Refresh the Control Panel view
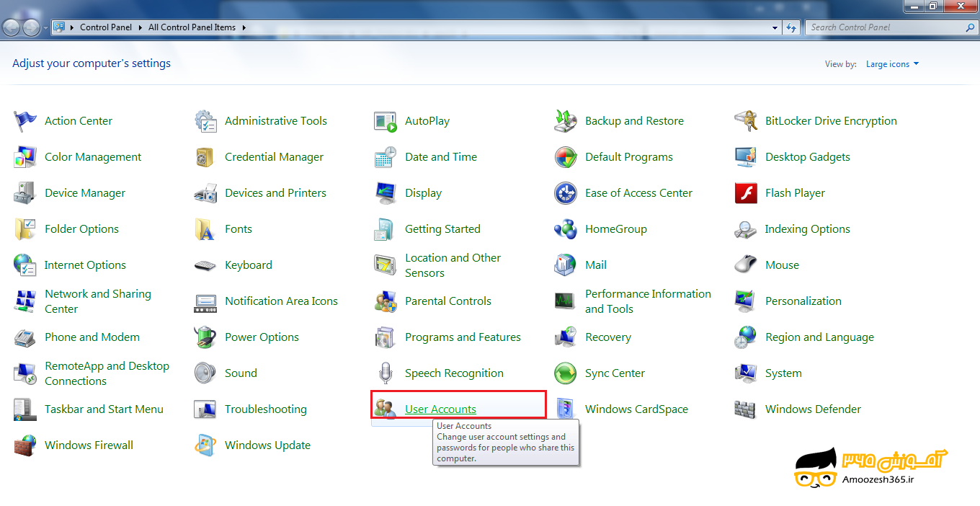Viewport: 980px width, 506px height. pos(792,27)
